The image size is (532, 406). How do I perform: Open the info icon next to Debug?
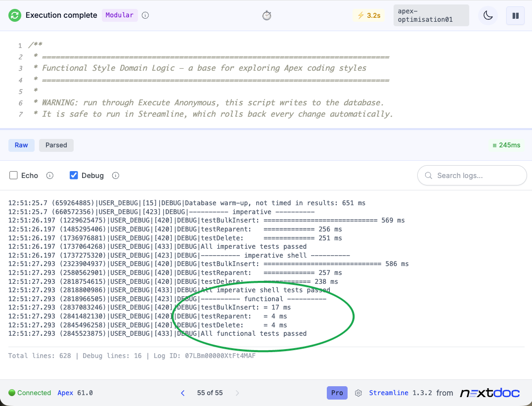[x=116, y=176]
